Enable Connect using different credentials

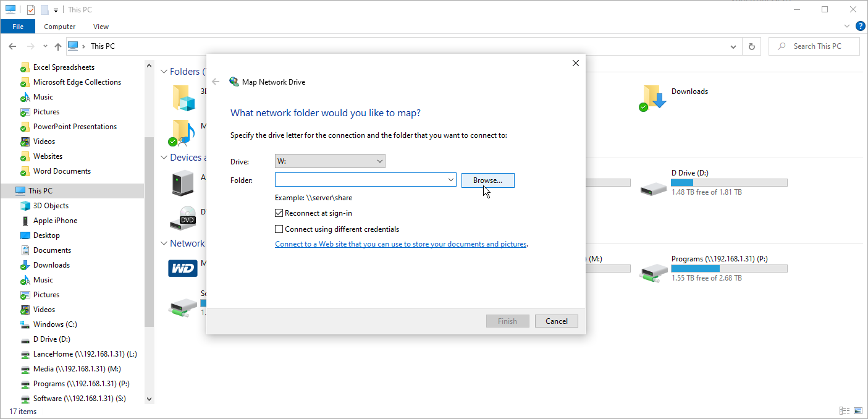pyautogui.click(x=279, y=229)
